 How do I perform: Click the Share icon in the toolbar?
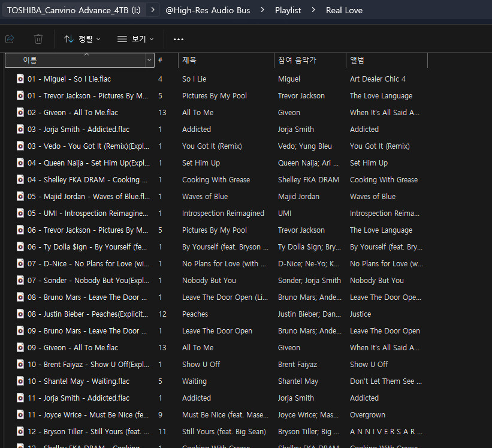(10, 39)
